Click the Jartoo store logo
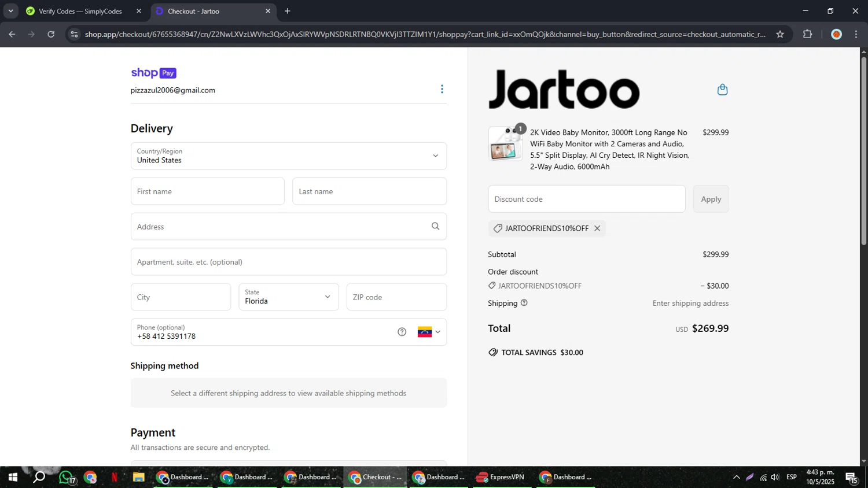The height and width of the screenshot is (488, 868). pos(564,90)
